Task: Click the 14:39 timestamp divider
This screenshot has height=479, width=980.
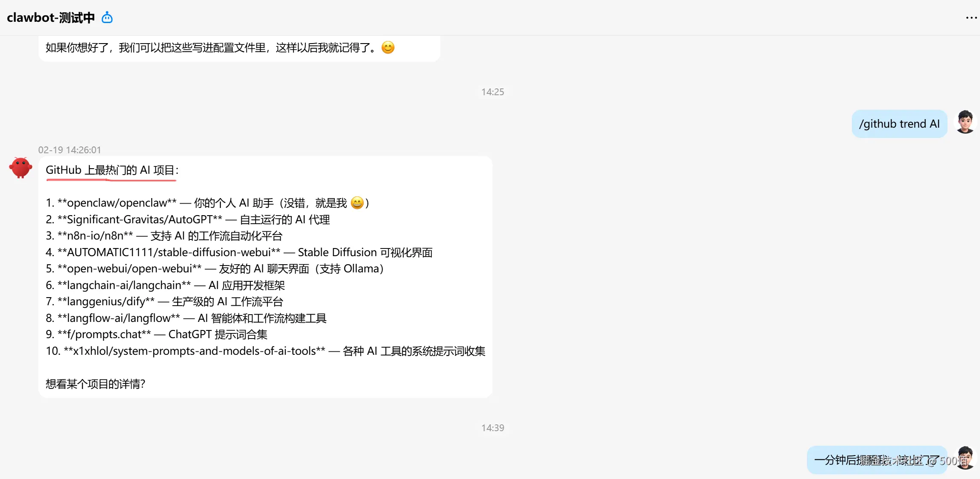Action: point(493,428)
